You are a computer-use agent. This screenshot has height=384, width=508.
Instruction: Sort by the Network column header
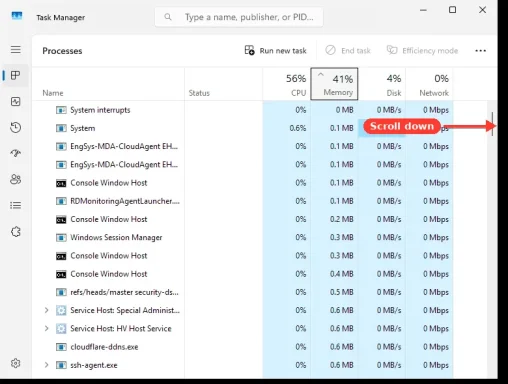[x=429, y=84]
